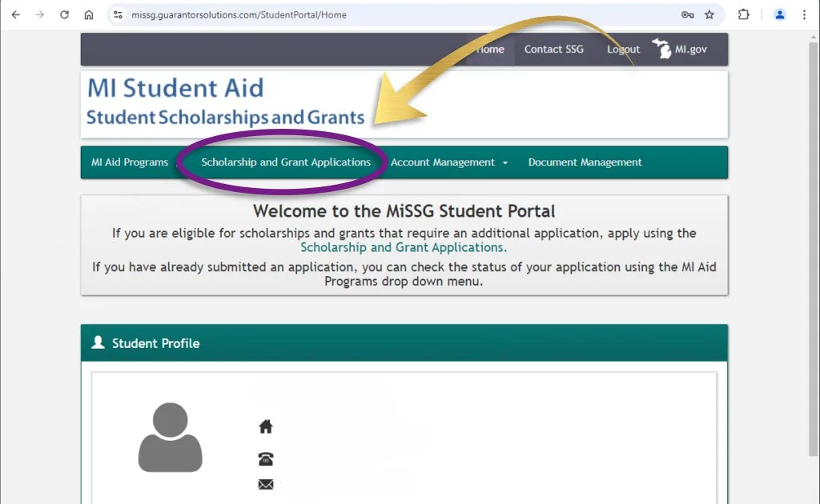Viewport: 820px width, 504px height.
Task: Open the browser profile avatar icon
Action: pyautogui.click(x=779, y=14)
